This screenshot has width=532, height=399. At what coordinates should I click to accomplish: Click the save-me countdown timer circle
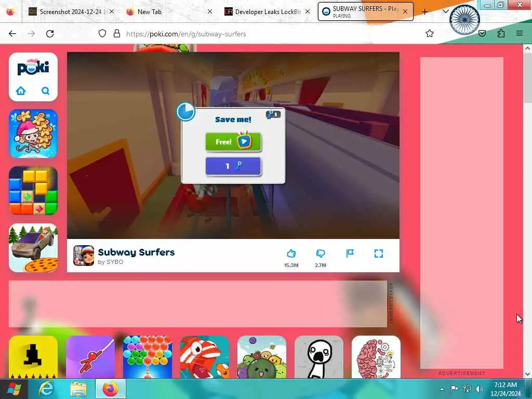pyautogui.click(x=185, y=112)
